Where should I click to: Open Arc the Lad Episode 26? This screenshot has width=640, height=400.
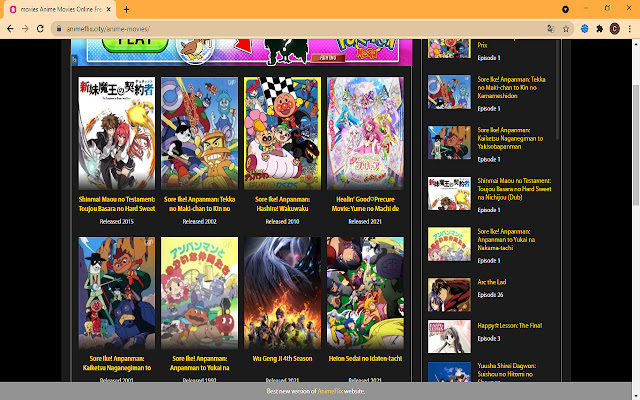490,294
